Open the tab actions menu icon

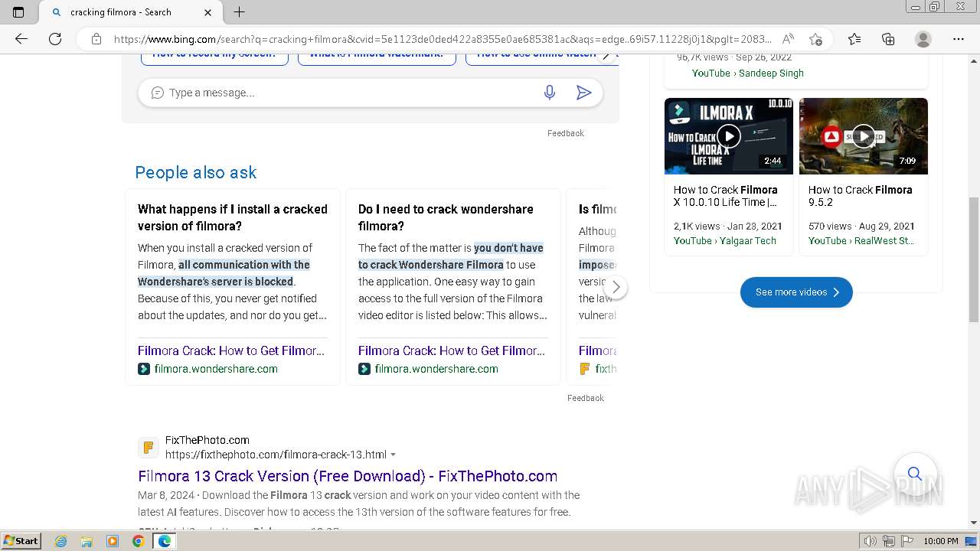tap(18, 12)
